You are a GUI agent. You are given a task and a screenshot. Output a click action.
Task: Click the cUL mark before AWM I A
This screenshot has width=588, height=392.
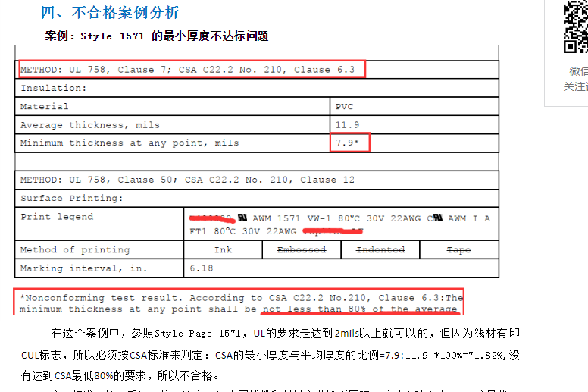[x=435, y=218]
